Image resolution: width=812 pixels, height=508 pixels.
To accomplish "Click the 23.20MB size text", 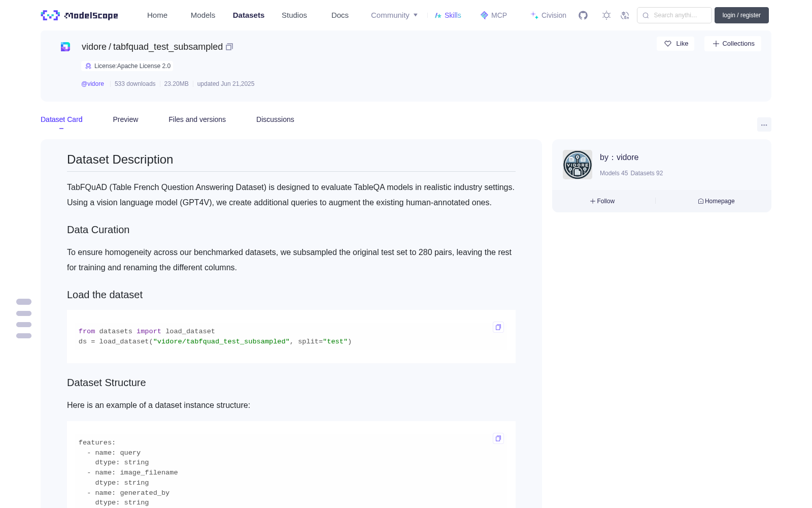I will click(176, 84).
